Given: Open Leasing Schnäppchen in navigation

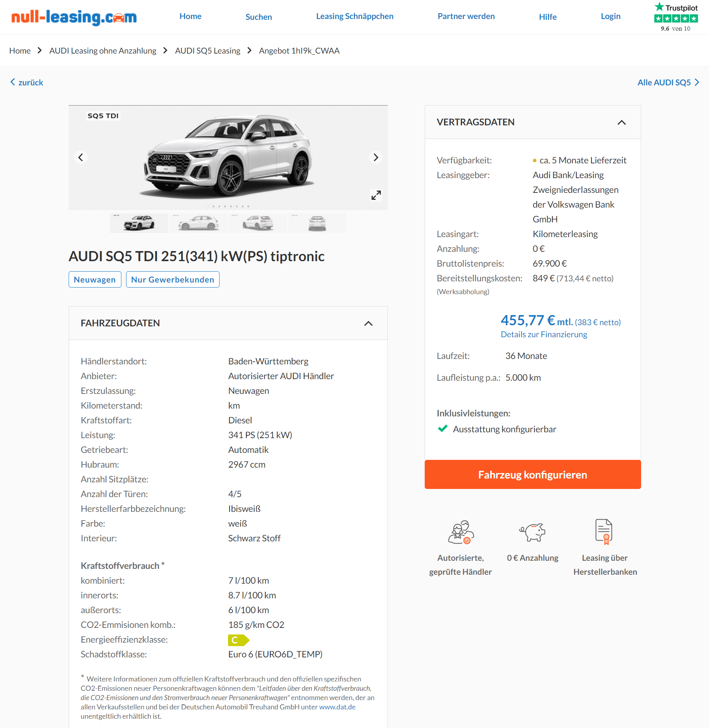Looking at the screenshot, I should point(354,16).
